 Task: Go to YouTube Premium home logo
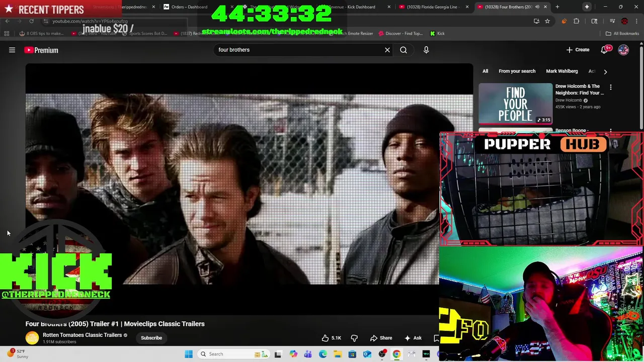point(41,50)
